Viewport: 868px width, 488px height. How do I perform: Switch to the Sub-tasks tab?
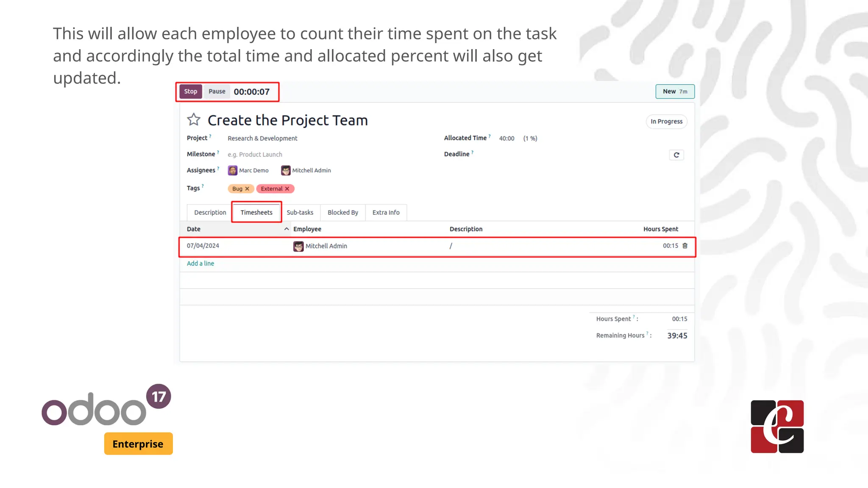coord(300,213)
